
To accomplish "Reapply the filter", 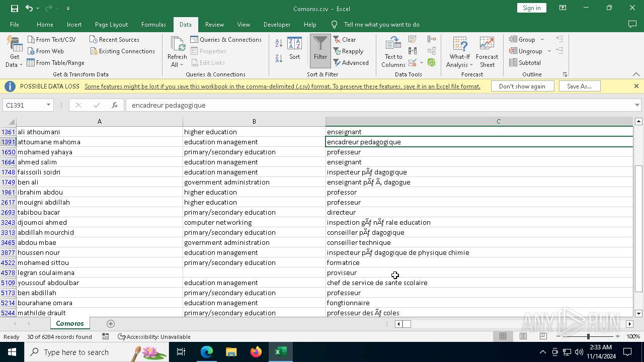I will (x=348, y=51).
